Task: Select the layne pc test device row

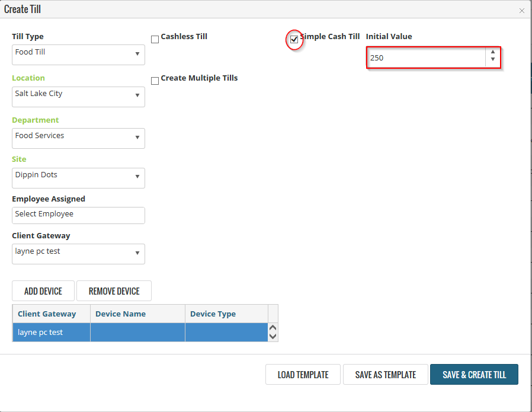Action: (x=140, y=333)
